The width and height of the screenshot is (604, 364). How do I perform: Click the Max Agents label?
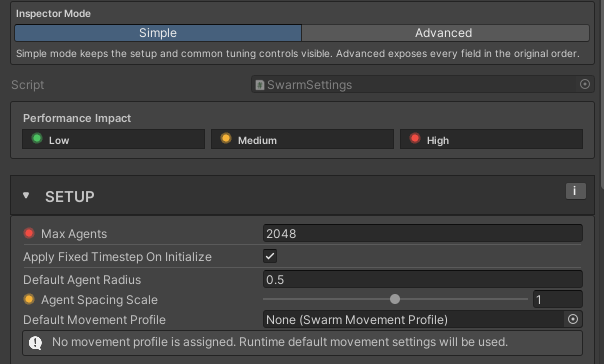74,234
